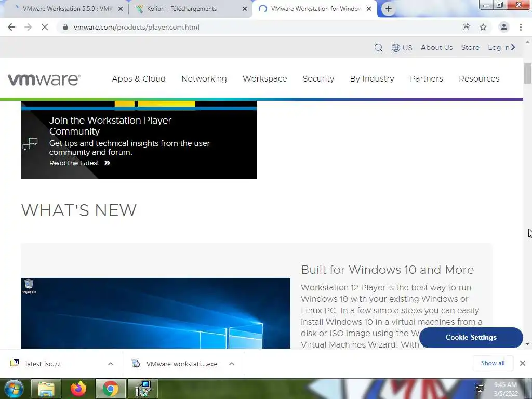Image resolution: width=532 pixels, height=399 pixels.
Task: Click the chat bubbles community icon
Action: 30,144
